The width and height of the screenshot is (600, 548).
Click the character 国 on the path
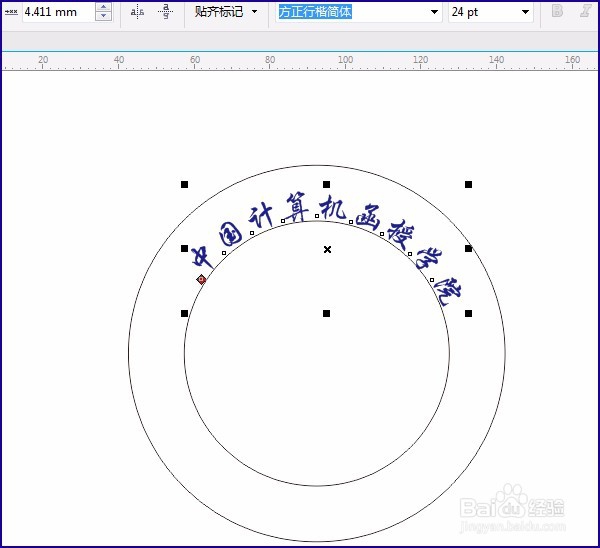tap(231, 234)
